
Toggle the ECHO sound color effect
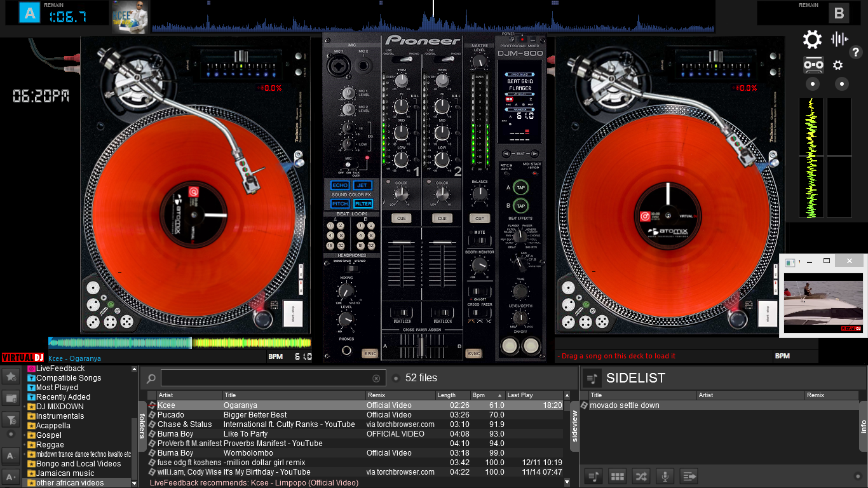(340, 185)
